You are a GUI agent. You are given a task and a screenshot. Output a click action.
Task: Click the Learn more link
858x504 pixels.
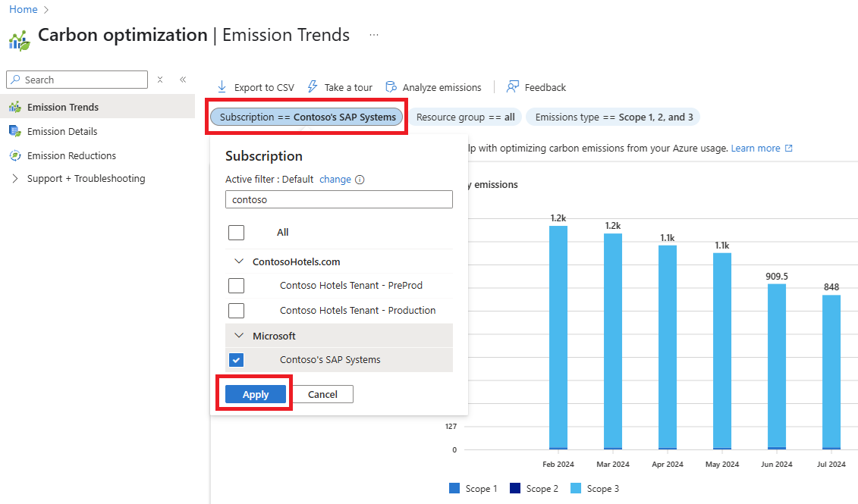756,148
